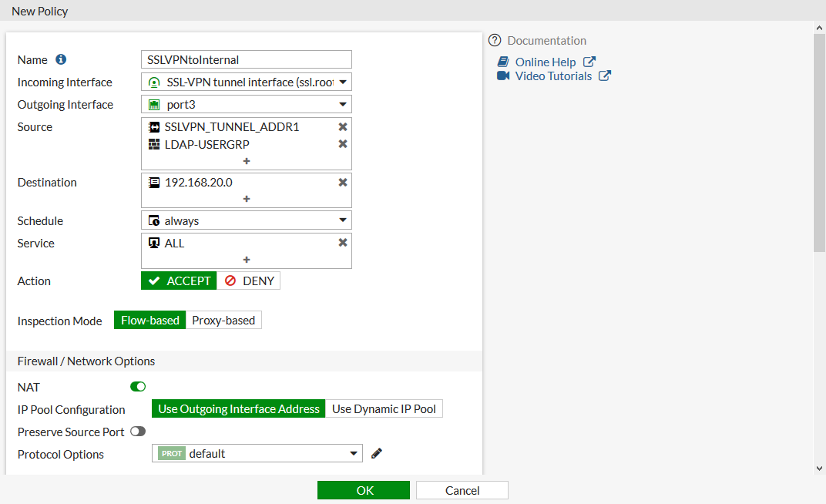
Task: Remove LDAP-USERGRP from Source
Action: click(x=343, y=144)
